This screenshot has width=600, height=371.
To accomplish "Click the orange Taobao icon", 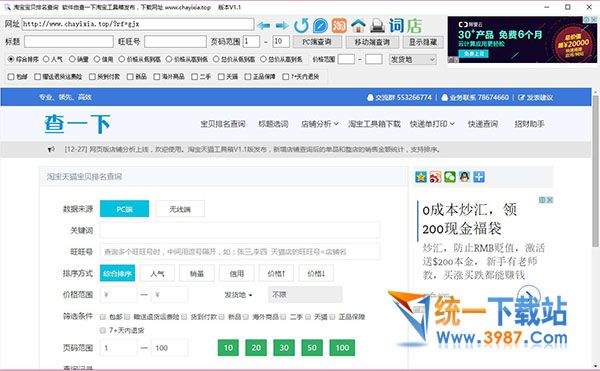I will 339,26.
